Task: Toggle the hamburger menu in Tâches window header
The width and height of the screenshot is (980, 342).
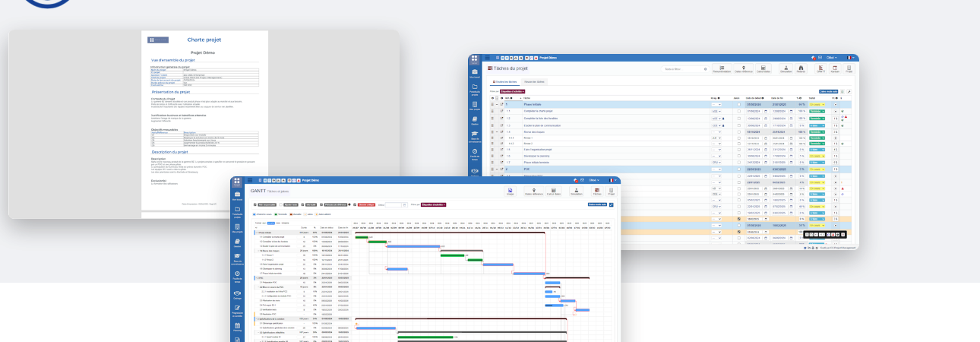Action: (x=487, y=58)
